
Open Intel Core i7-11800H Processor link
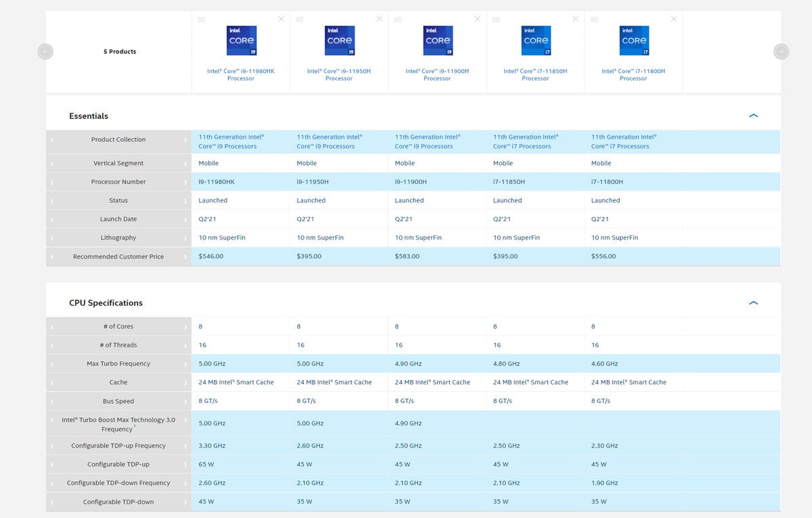633,74
